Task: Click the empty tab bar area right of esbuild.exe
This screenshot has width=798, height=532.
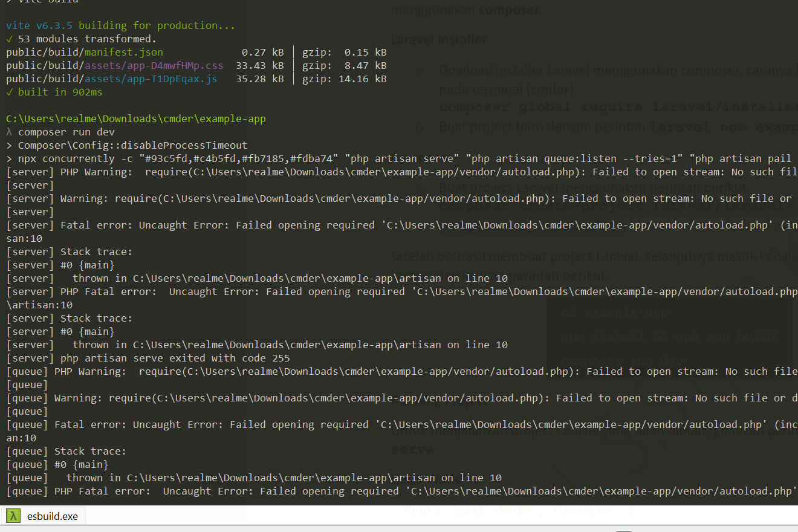Action: click(x=423, y=516)
